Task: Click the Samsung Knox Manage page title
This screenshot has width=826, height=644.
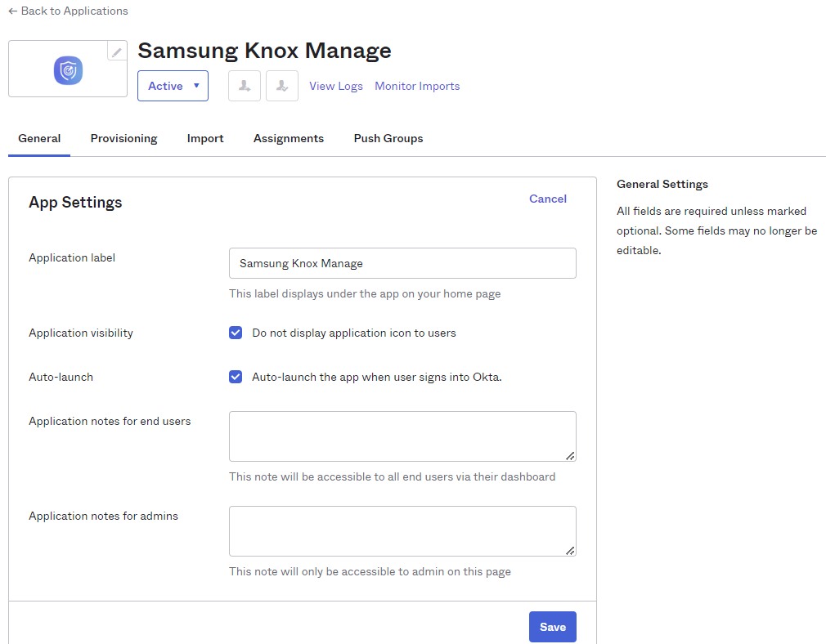Action: coord(264,51)
